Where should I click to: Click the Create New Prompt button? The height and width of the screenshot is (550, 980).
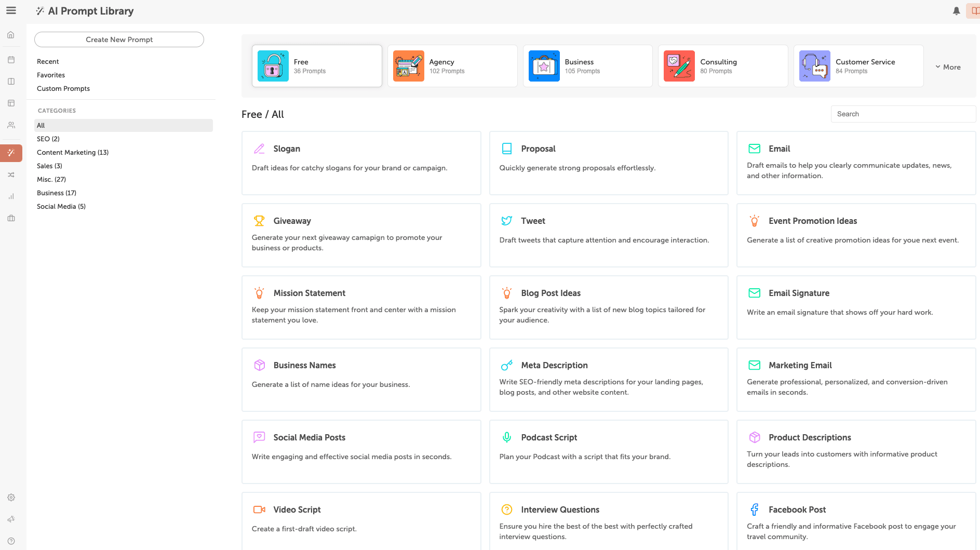tap(119, 39)
